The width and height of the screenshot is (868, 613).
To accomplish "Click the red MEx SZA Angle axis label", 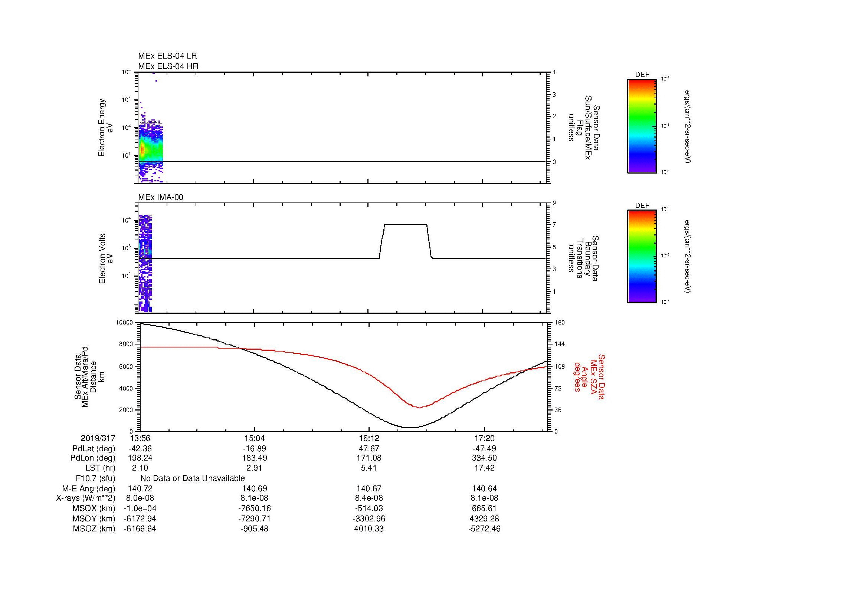I will point(589,376).
